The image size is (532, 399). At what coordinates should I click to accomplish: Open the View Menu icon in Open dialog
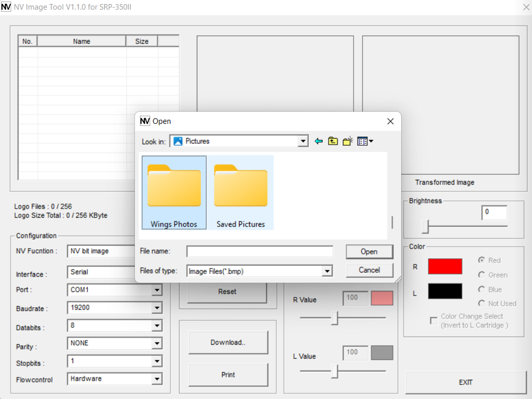(365, 141)
